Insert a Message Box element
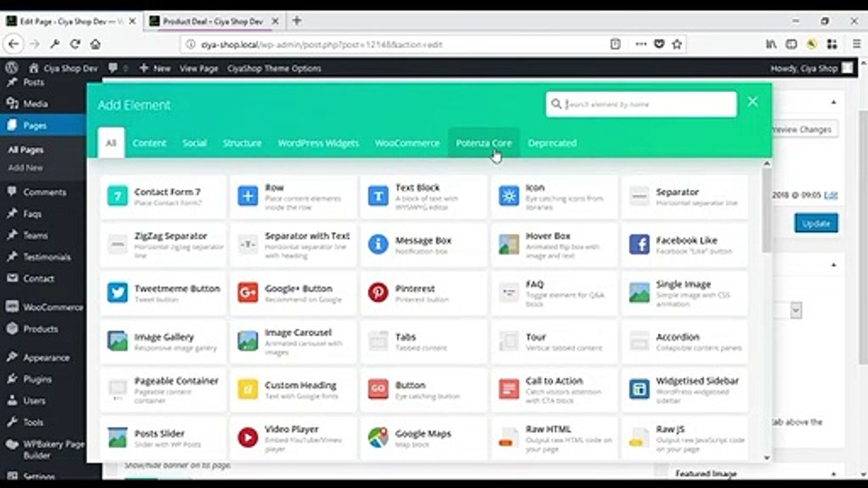 click(423, 245)
